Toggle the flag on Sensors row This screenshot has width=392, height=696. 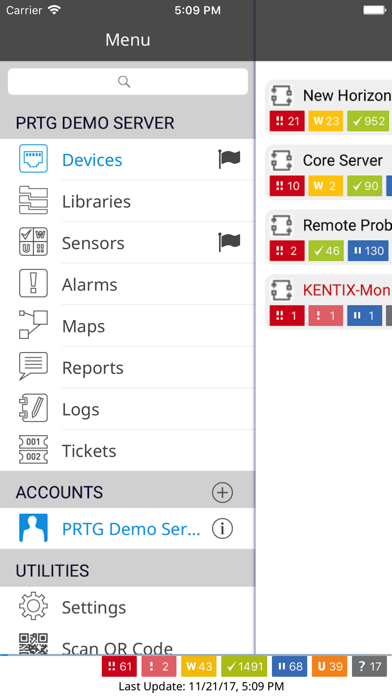click(229, 242)
